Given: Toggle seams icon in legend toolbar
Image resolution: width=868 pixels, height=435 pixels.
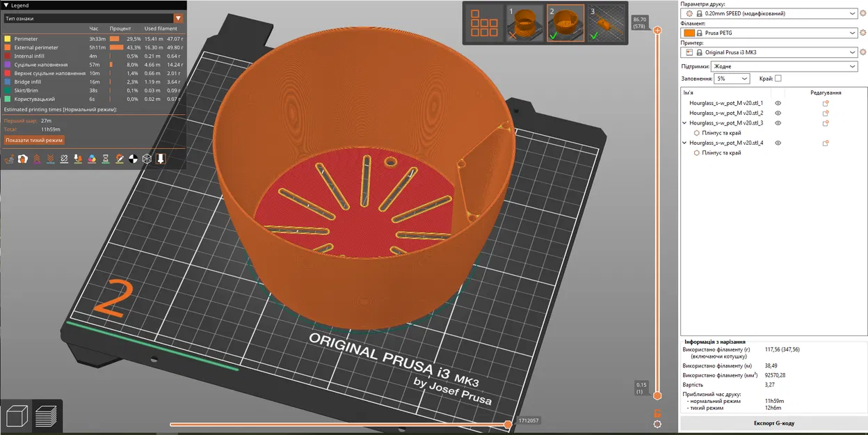Looking at the screenshot, I should coord(64,159).
